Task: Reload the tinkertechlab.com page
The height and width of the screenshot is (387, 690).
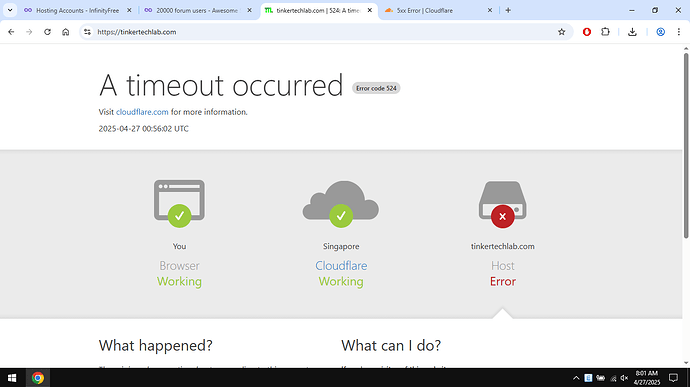Action: coord(47,32)
